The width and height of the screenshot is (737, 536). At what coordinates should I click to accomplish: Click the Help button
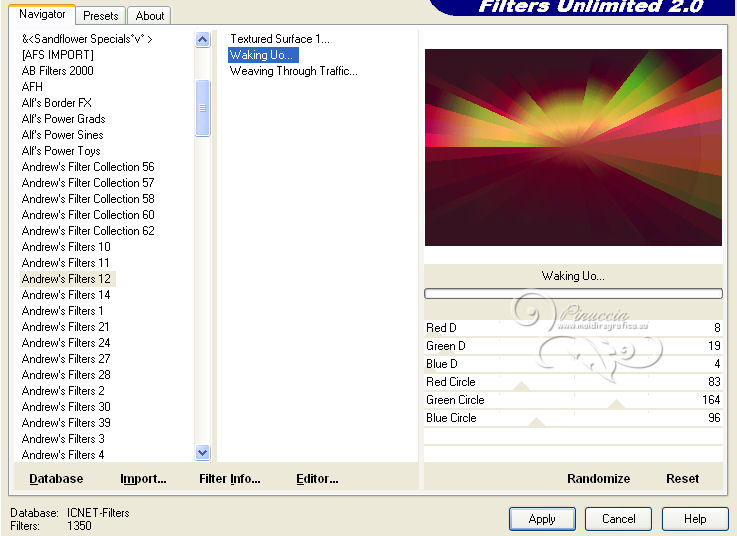point(695,519)
